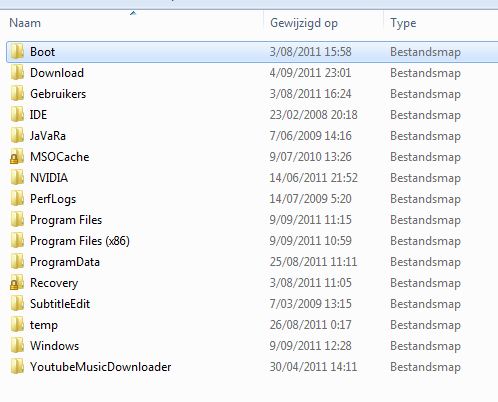Select the SubtitleEdit folder row

252,304
